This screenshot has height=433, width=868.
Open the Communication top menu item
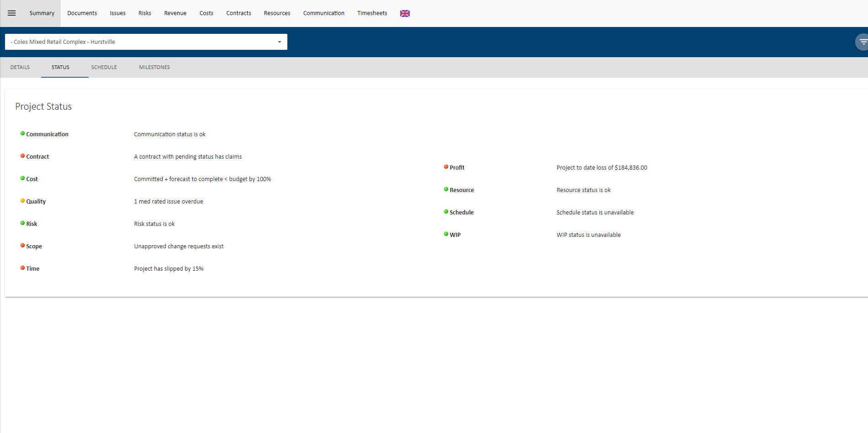324,13
